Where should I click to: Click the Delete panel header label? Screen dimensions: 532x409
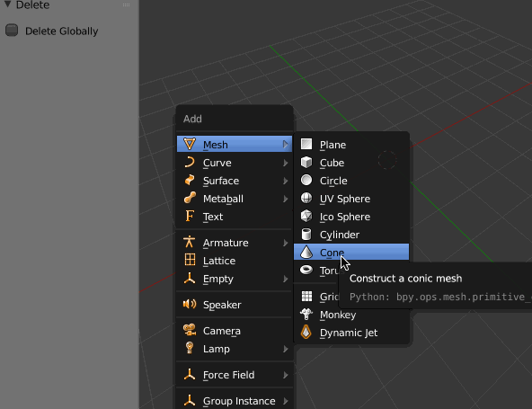(32, 4)
